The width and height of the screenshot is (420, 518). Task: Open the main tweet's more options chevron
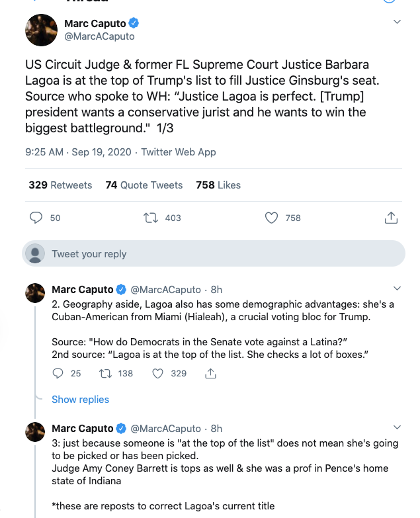point(397,22)
